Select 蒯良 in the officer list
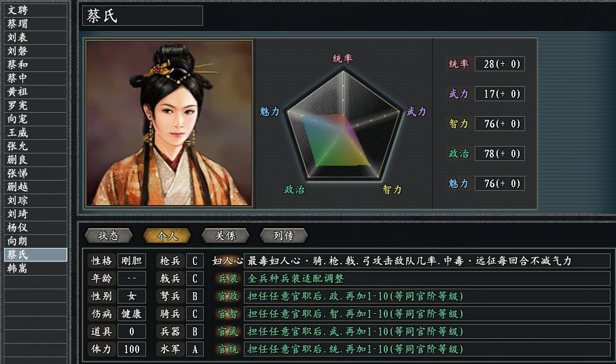The height and width of the screenshot is (364, 616). point(35,160)
